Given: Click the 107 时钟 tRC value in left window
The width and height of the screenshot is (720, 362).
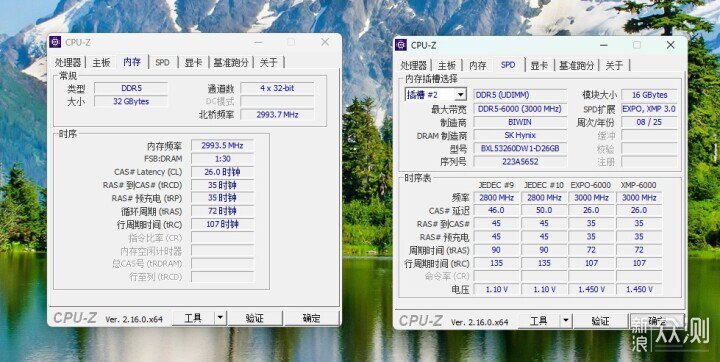Looking at the screenshot, I should (x=222, y=225).
